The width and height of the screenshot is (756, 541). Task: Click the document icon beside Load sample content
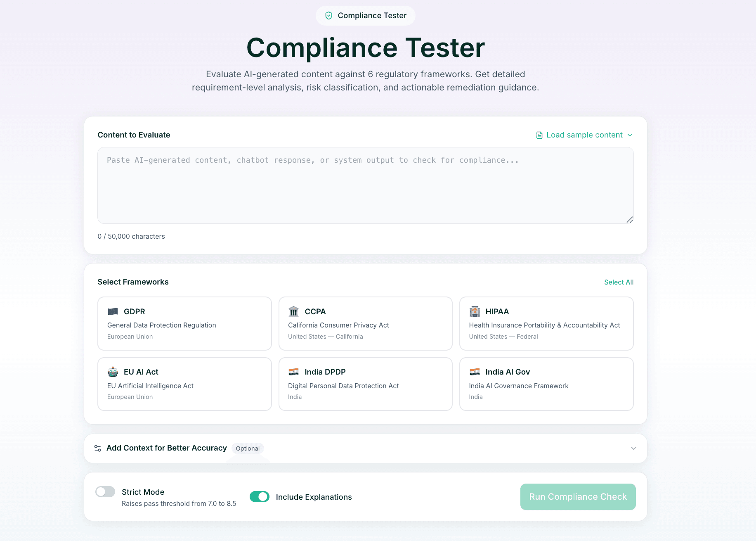coord(539,135)
